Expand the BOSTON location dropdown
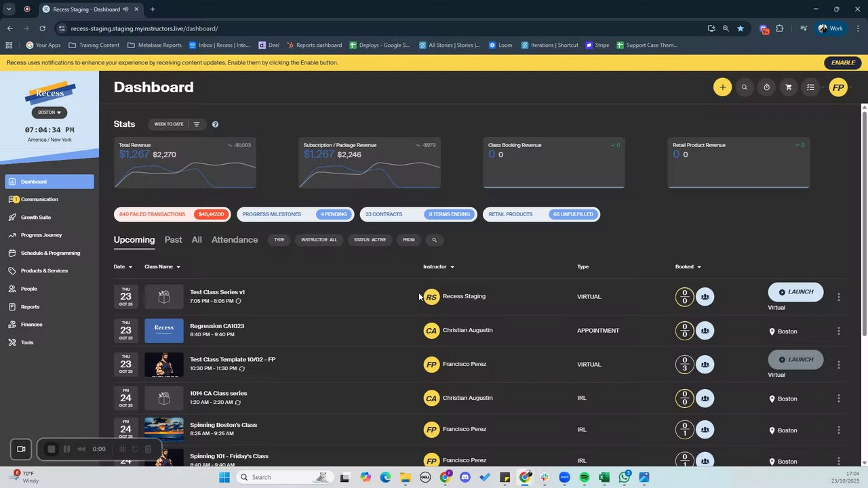 tap(50, 113)
